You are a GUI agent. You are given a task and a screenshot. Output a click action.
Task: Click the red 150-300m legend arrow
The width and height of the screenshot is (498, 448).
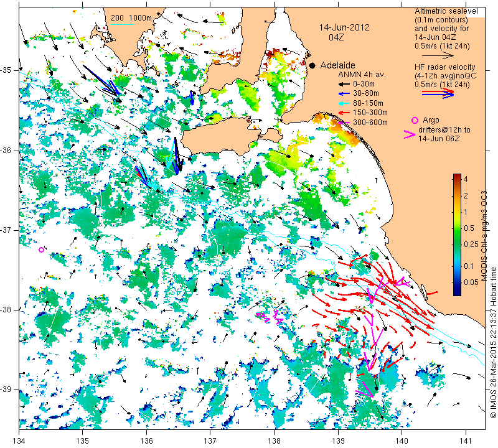click(x=344, y=113)
